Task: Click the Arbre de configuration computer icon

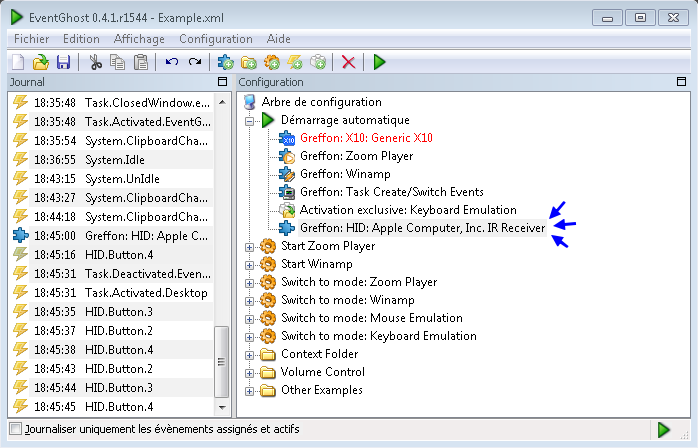Action: click(250, 102)
